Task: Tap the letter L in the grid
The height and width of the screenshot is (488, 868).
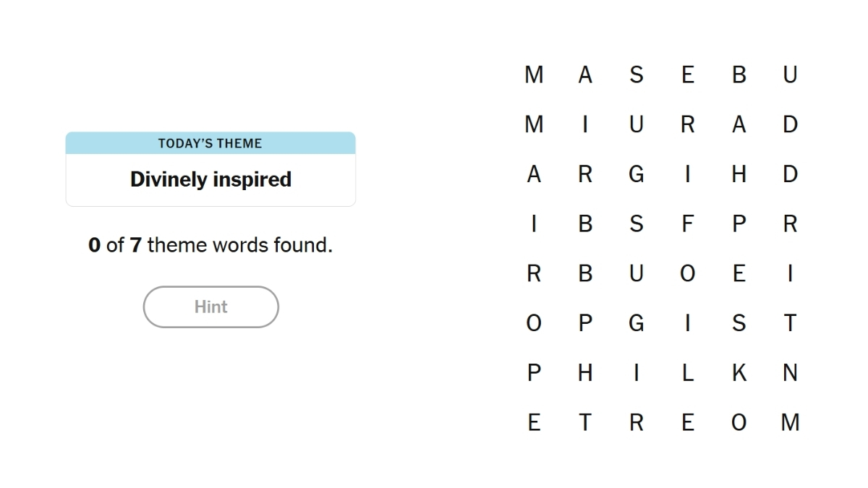Action: point(687,373)
